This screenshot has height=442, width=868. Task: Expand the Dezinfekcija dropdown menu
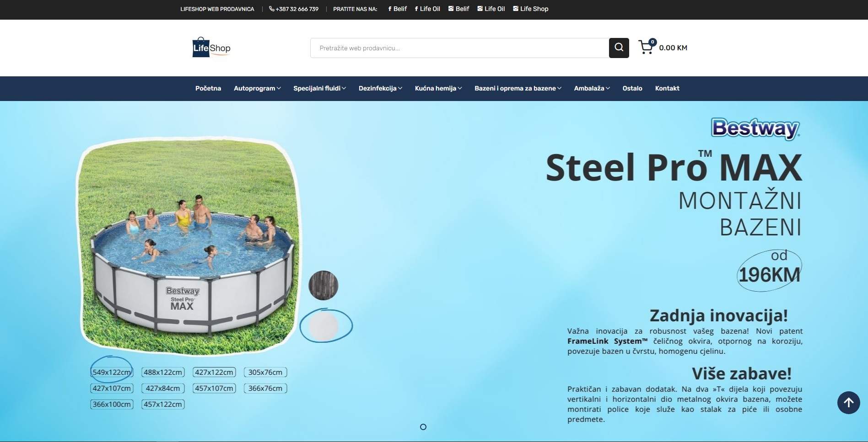click(x=380, y=88)
